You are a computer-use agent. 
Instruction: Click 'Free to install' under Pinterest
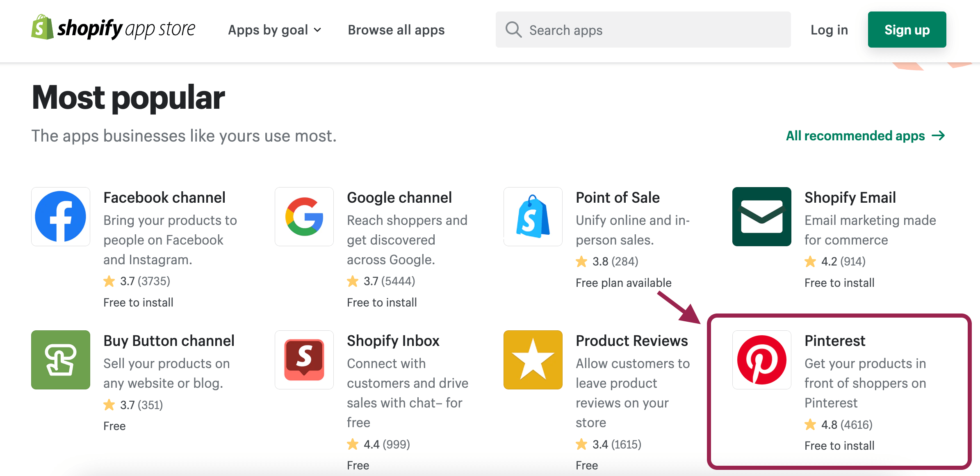pos(839,446)
